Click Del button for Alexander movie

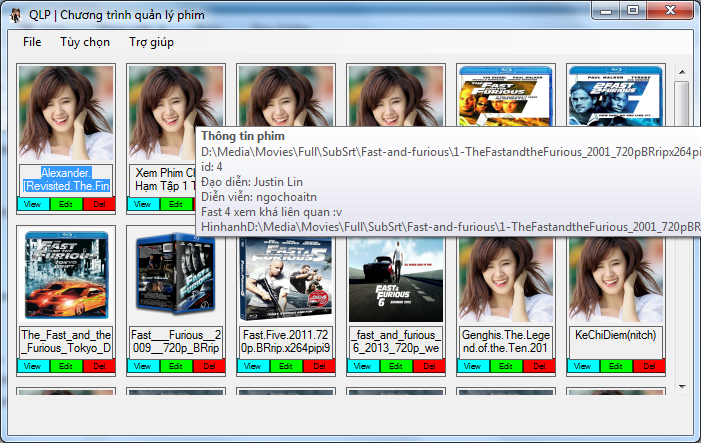tap(99, 204)
